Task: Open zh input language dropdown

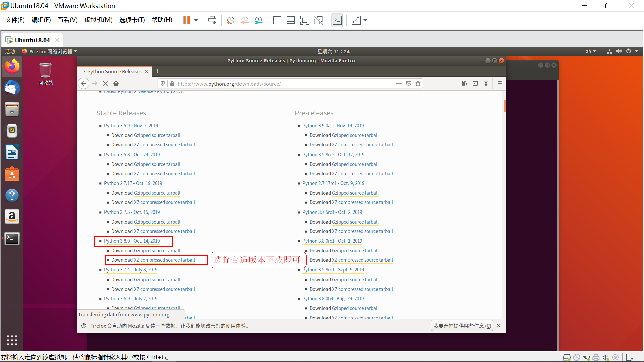Action: pyautogui.click(x=591, y=51)
